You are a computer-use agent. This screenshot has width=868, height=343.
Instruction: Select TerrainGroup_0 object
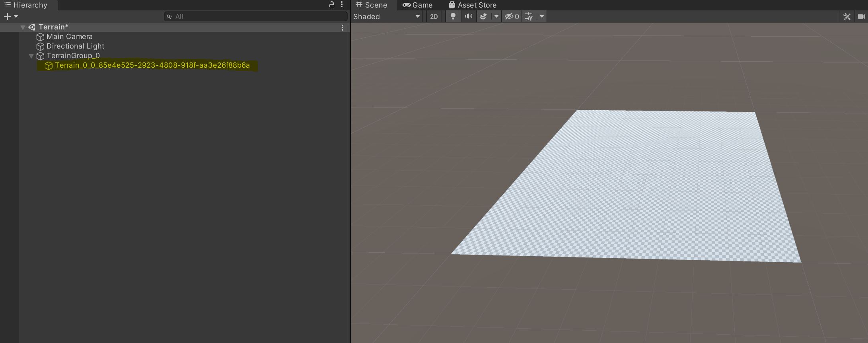point(73,56)
